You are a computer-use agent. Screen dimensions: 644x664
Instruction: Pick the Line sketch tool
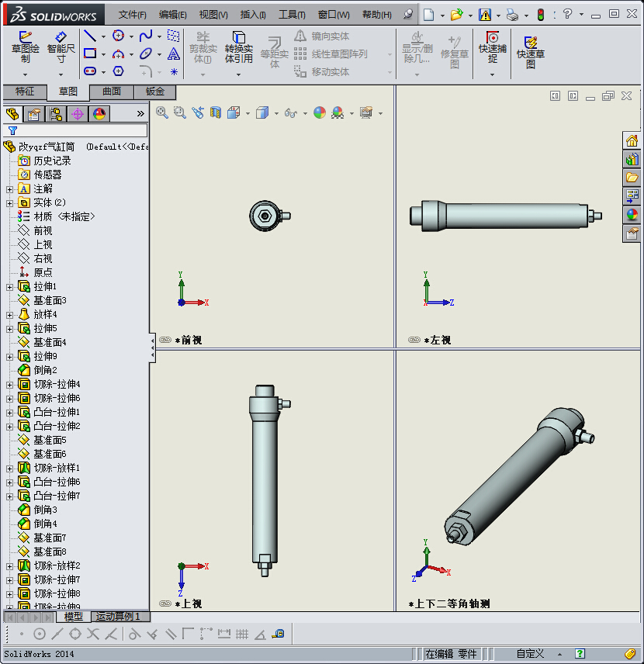pyautogui.click(x=90, y=36)
